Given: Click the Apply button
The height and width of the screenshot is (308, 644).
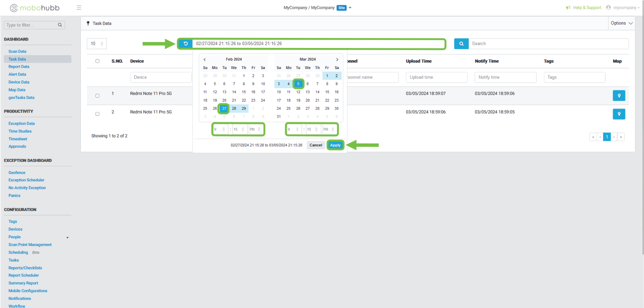Looking at the screenshot, I should tap(335, 145).
